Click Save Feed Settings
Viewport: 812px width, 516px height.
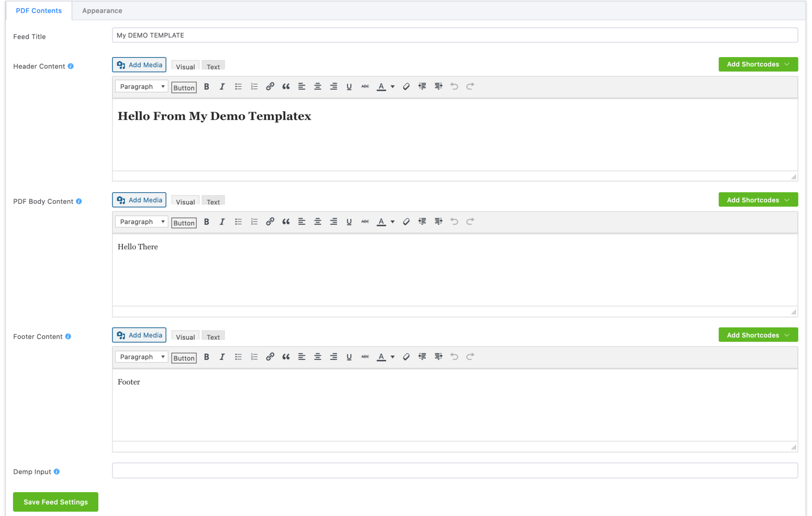(x=56, y=502)
